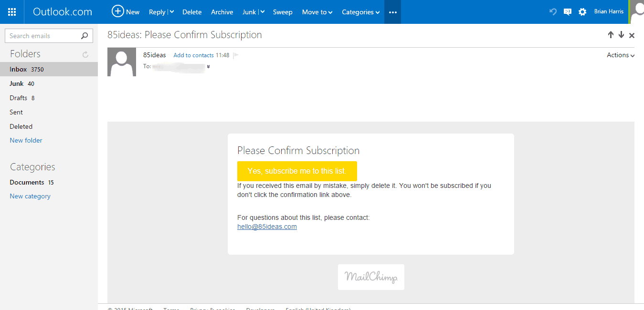The image size is (644, 310).
Task: Click the email subject title
Action: tap(185, 35)
